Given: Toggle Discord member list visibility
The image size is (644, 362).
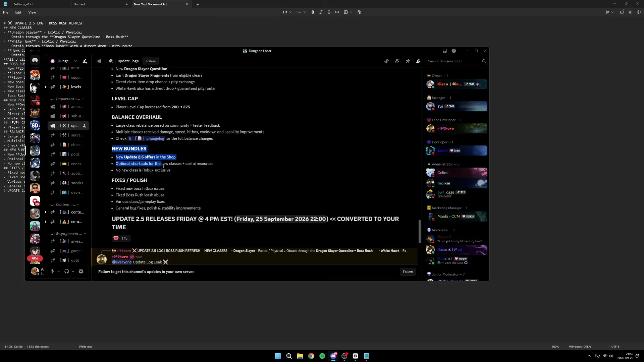Looking at the screenshot, I should pos(418,61).
